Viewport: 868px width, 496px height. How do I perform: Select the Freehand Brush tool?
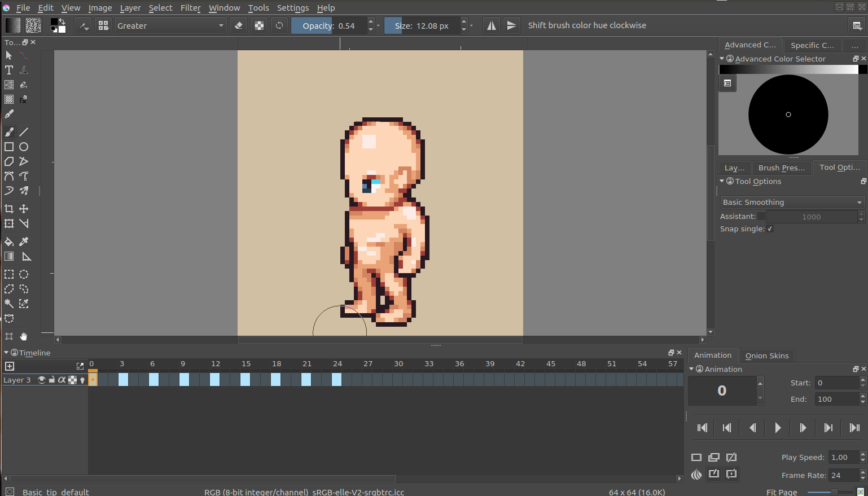[8, 131]
